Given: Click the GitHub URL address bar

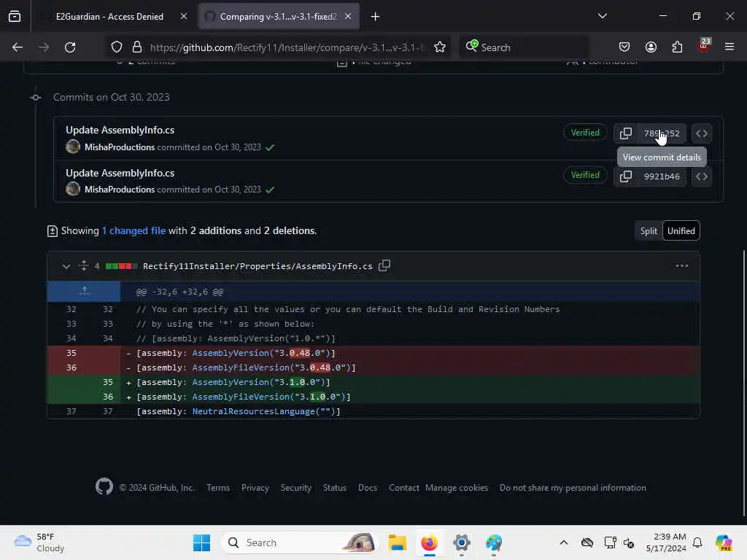Looking at the screenshot, I should (x=287, y=47).
